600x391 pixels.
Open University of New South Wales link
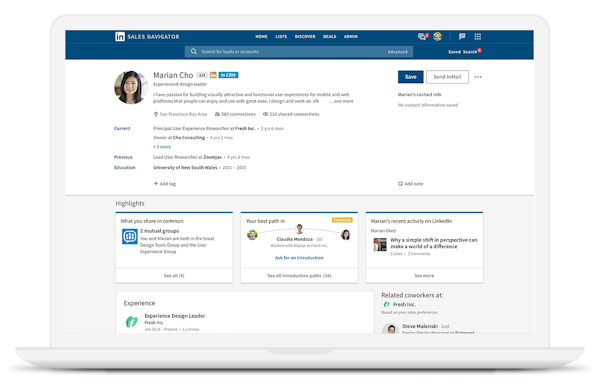185,168
